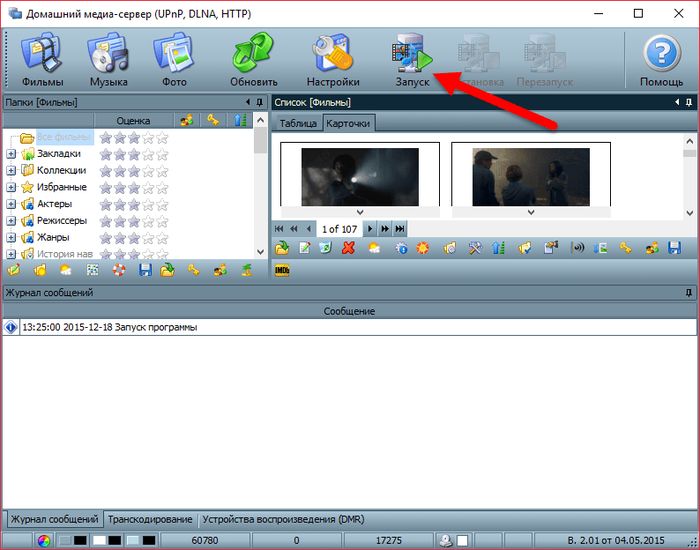Expand the Закладки tree node
700x550 pixels.
pos(11,154)
